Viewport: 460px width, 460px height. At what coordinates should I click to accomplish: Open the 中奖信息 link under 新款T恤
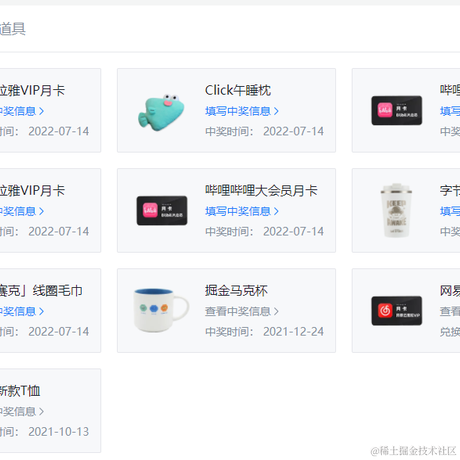22,411
